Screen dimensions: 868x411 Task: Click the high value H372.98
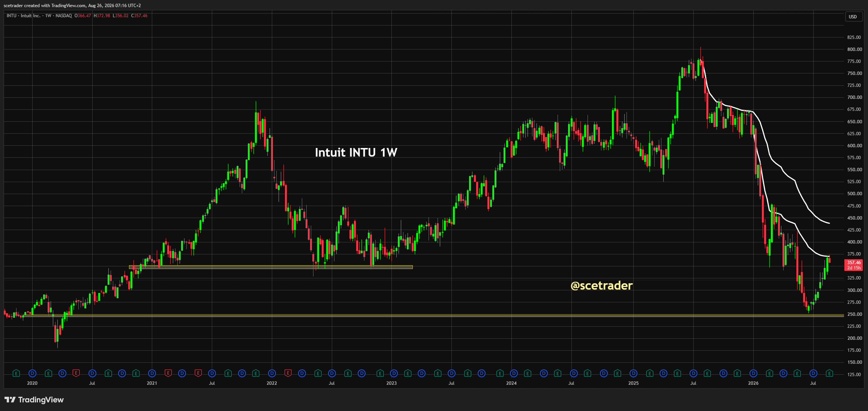point(102,16)
